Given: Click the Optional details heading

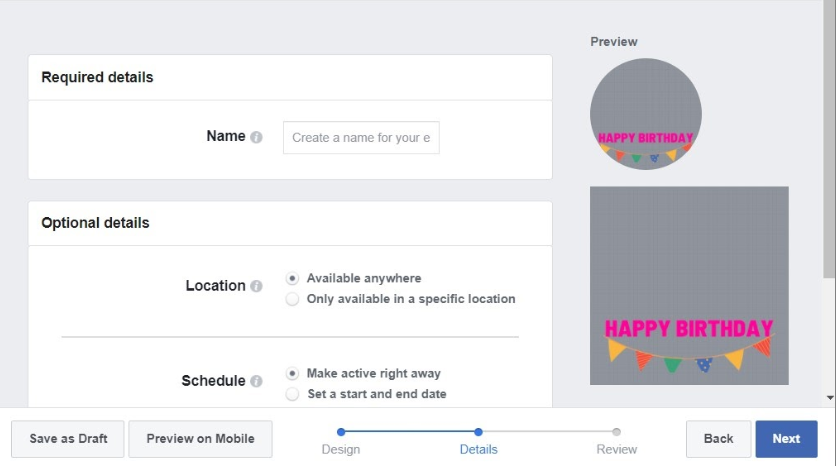Looking at the screenshot, I should 95,223.
